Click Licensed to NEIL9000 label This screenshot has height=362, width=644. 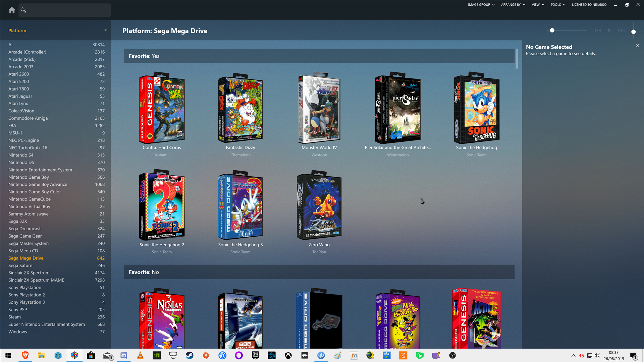[589, 5]
